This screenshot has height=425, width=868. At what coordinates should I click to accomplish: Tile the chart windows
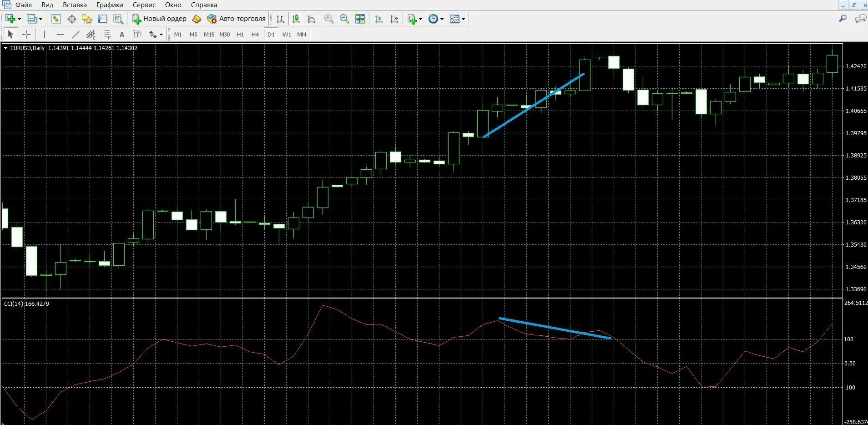(x=360, y=19)
